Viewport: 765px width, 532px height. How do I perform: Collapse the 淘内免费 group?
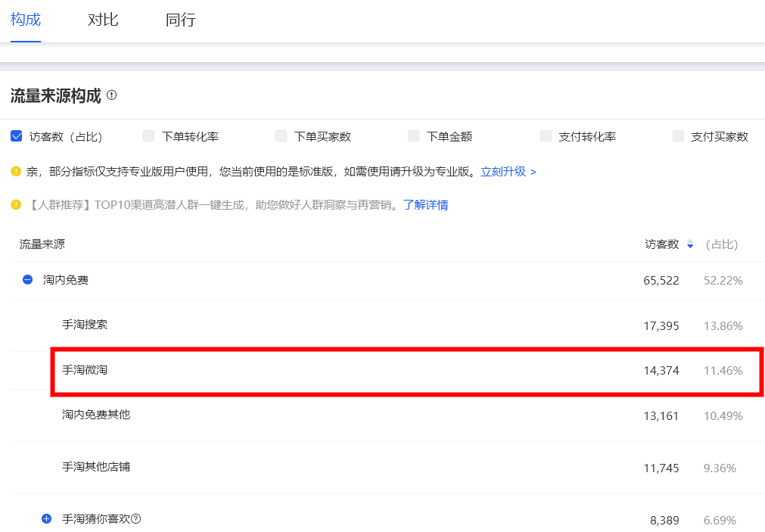[28, 280]
